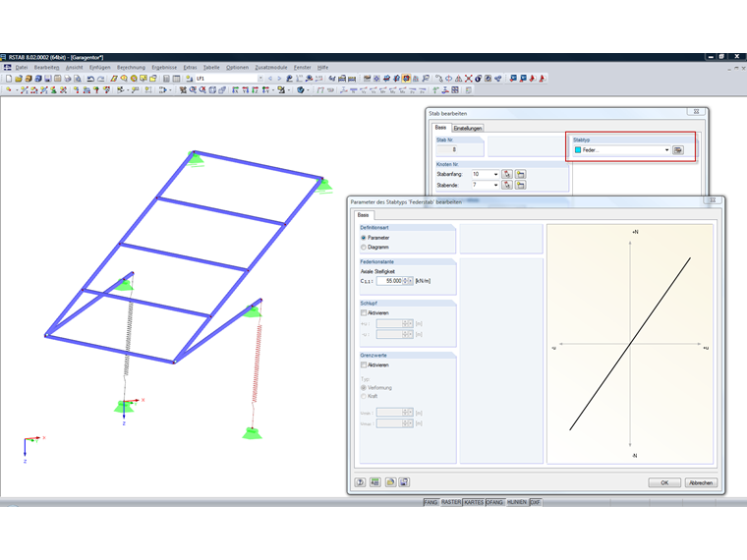747x560 pixels.
Task: Click the highlighted orange view icon in toolbar
Action: tap(406, 79)
